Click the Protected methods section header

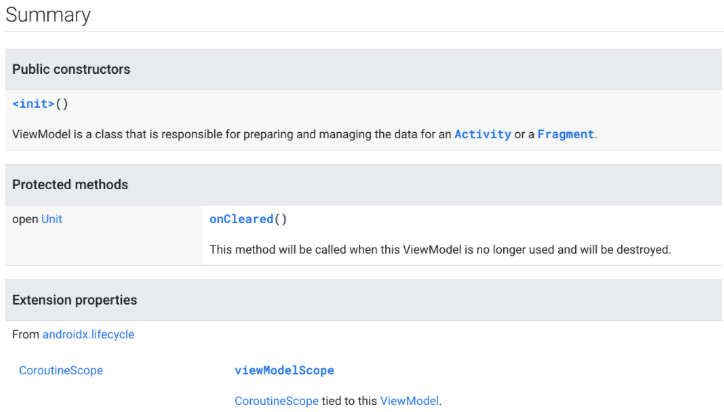click(70, 185)
